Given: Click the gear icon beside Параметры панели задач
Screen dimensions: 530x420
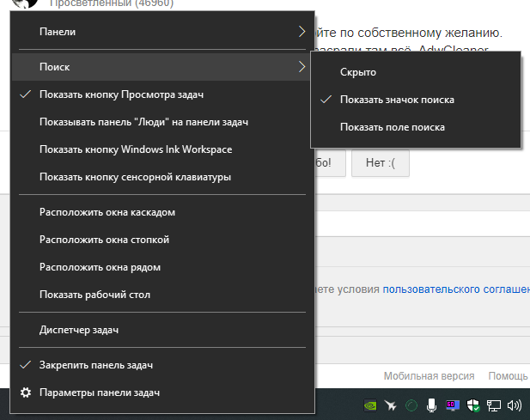Looking at the screenshot, I should pos(26,393).
